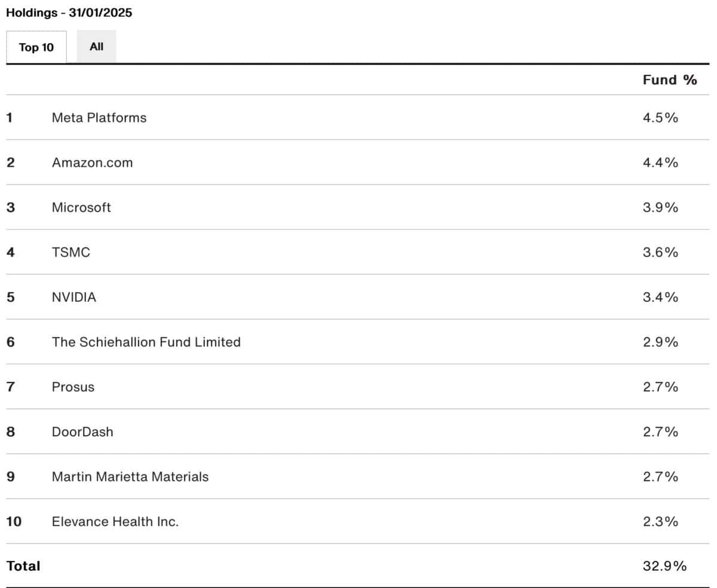Click the 32.9% total fund value
This screenshot has width=717, height=588.
tap(664, 566)
